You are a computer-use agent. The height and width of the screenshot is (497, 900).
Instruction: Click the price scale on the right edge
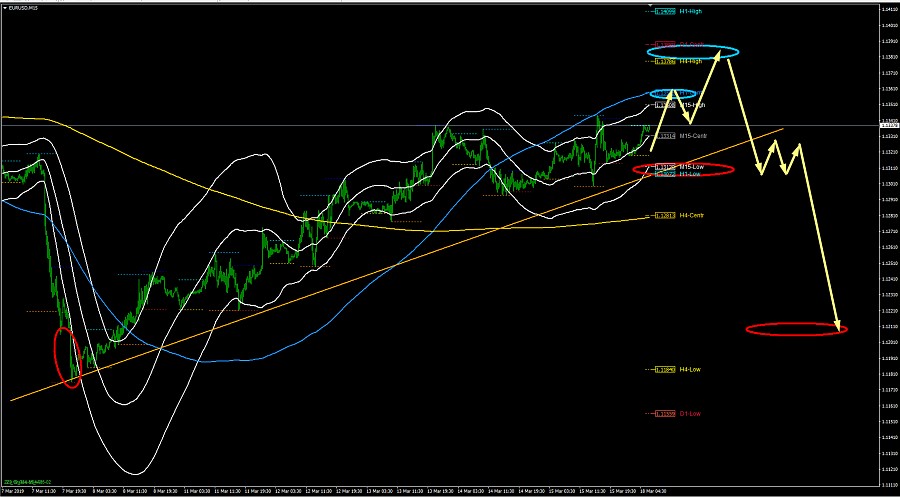887,250
